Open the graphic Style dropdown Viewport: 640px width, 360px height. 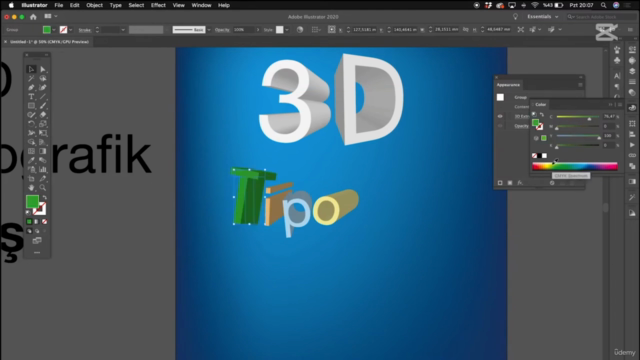pyautogui.click(x=287, y=30)
